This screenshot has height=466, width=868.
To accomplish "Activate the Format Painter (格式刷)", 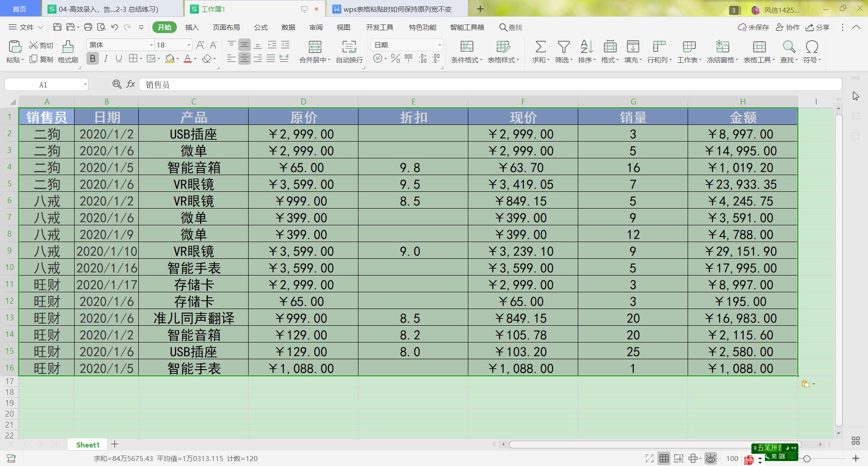I will coord(68,52).
